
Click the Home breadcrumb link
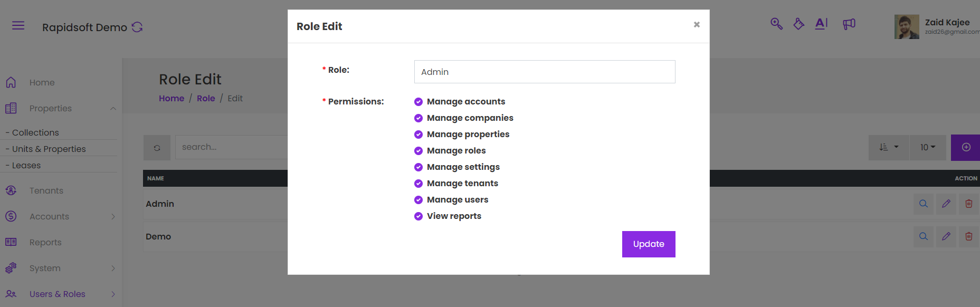click(x=172, y=98)
